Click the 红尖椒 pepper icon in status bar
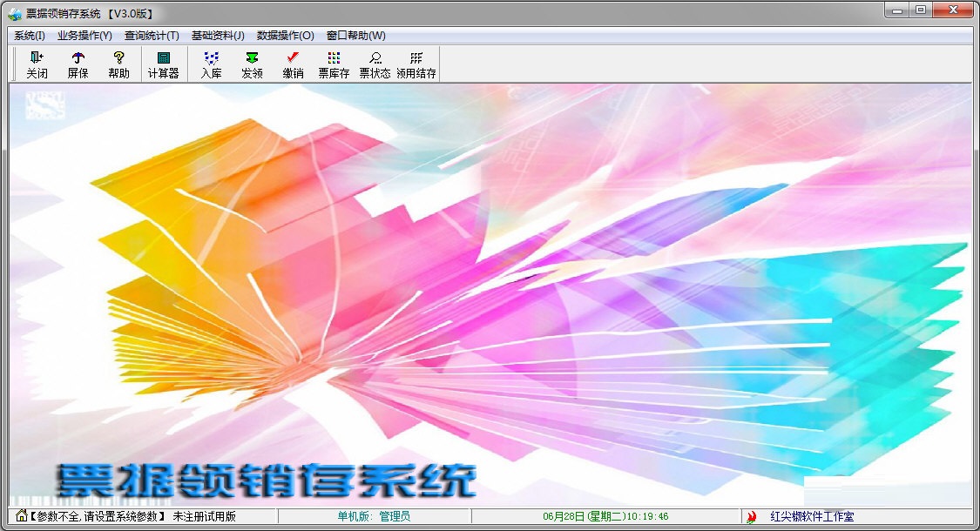This screenshot has width=980, height=531. [750, 516]
